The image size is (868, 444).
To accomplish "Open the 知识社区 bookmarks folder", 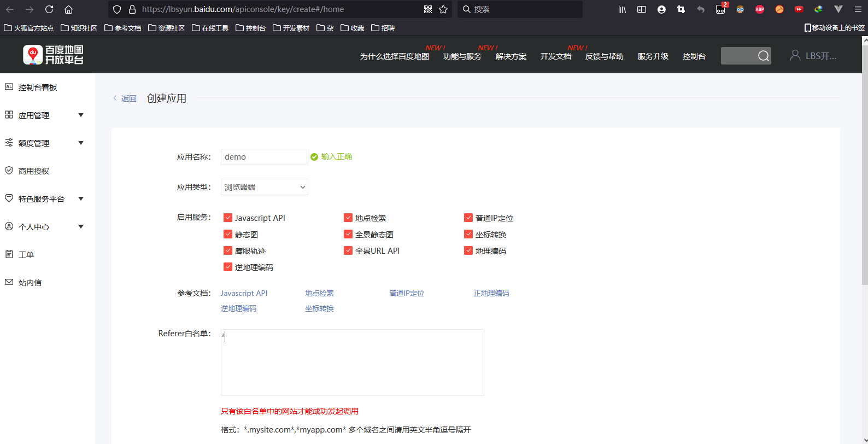I will pyautogui.click(x=79, y=28).
